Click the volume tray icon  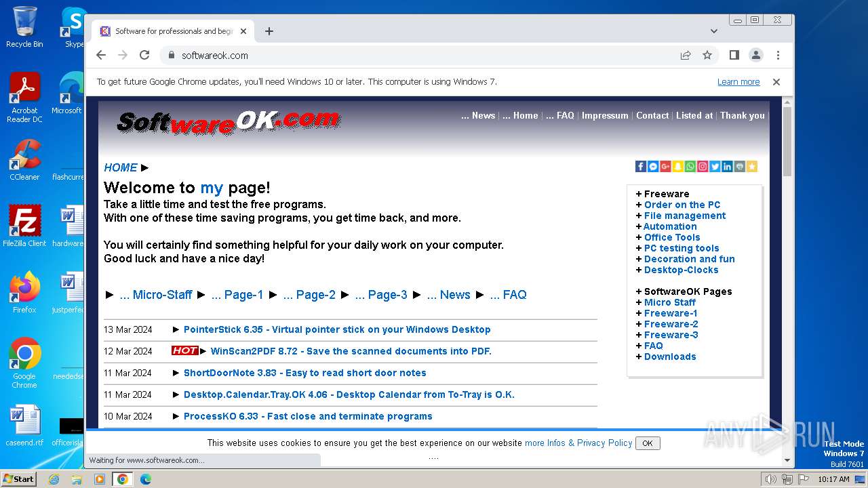pos(771,479)
